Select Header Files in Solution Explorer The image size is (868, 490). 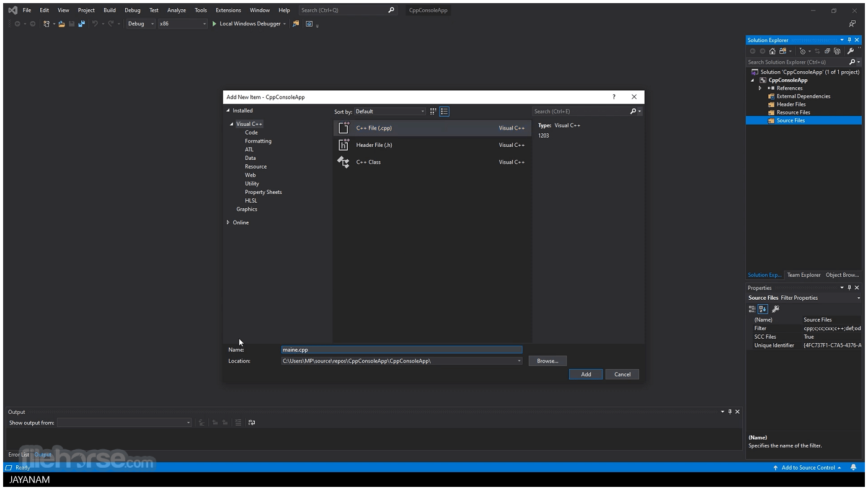click(791, 104)
